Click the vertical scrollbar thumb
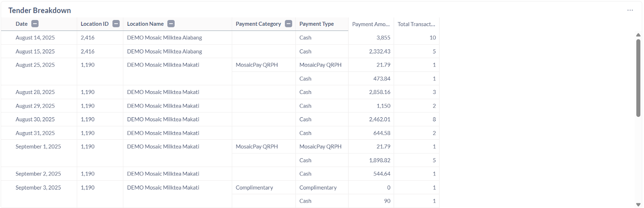 pos(638,76)
